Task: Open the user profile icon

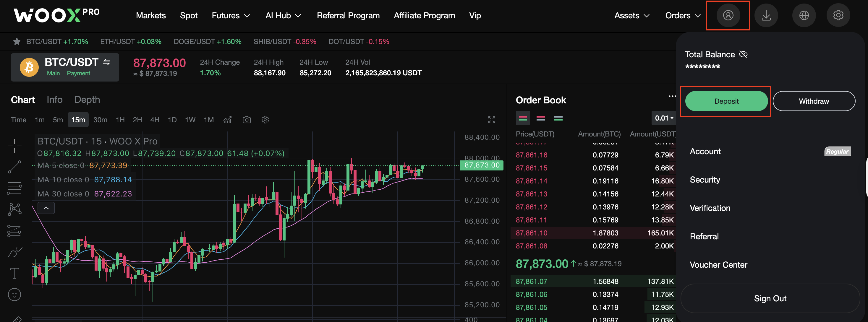Action: [728, 15]
